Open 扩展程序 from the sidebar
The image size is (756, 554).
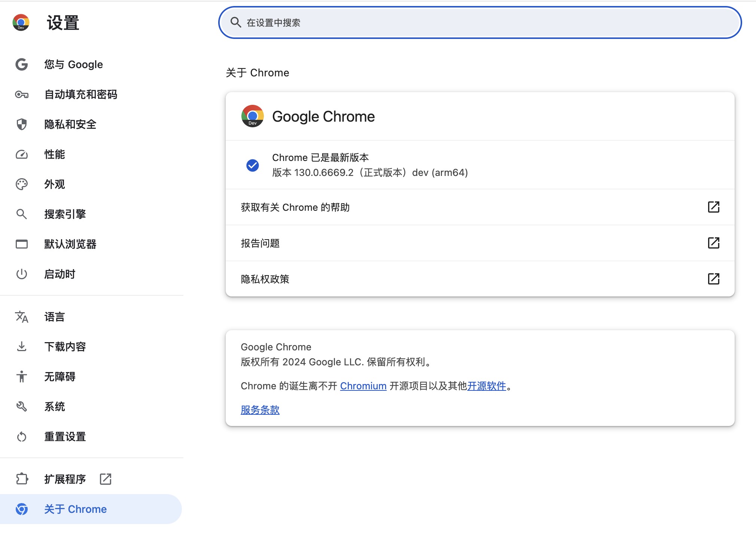point(91,479)
